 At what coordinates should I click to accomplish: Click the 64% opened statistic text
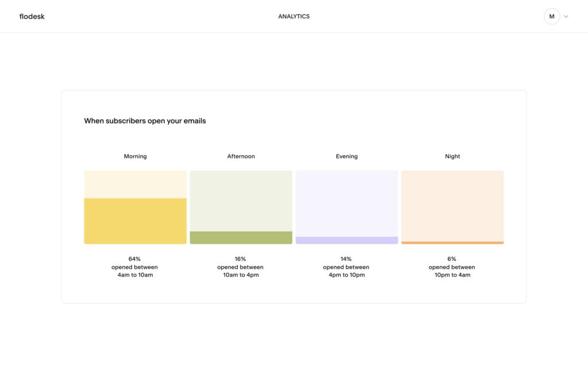pos(135,259)
